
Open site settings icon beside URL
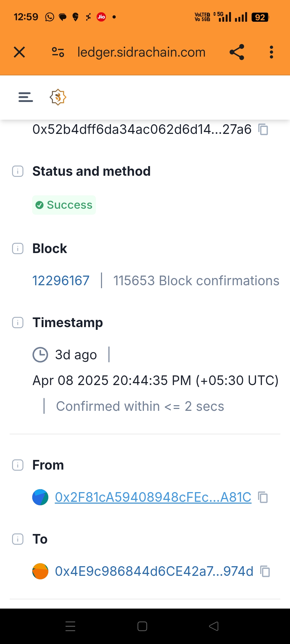(58, 52)
